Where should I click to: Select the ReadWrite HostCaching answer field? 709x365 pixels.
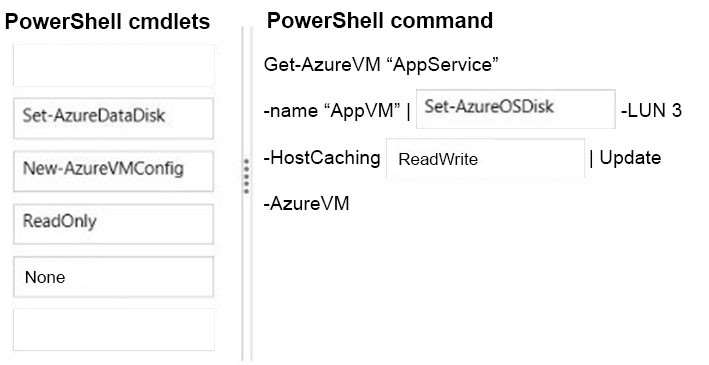click(x=485, y=158)
